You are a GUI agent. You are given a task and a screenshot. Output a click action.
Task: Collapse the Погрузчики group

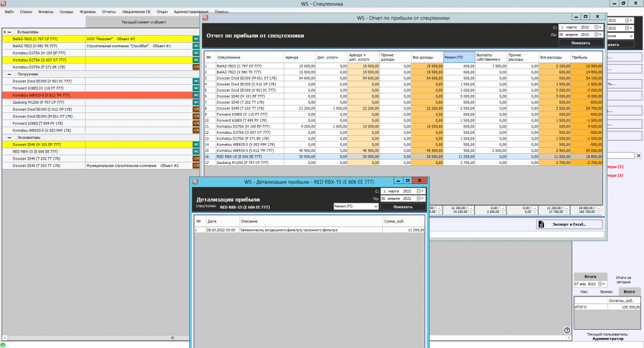9,74
